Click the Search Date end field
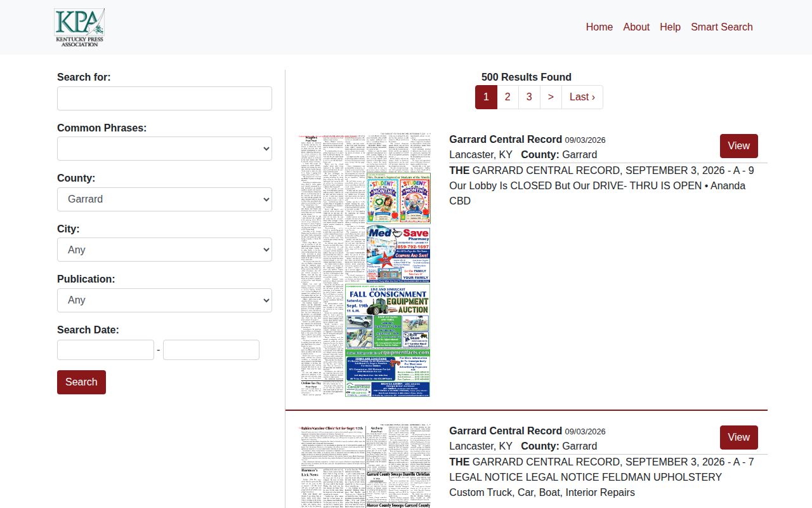This screenshot has width=812, height=508. 211,350
